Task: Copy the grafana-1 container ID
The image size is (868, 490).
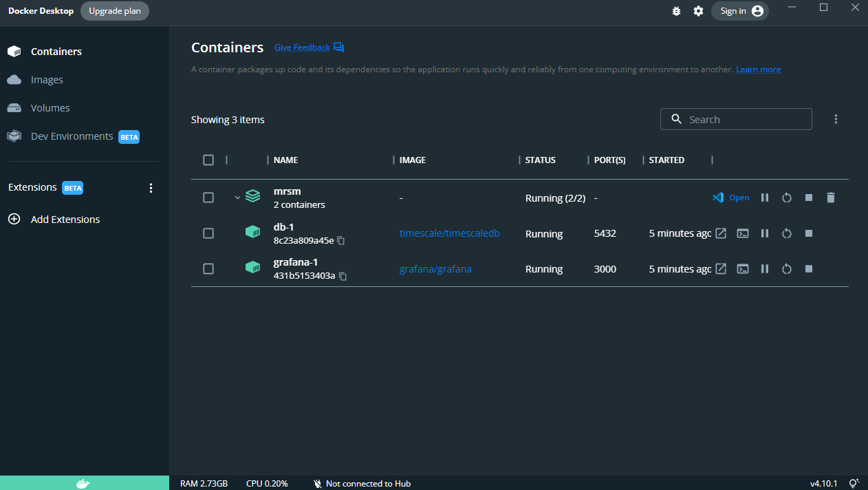Action: [x=343, y=276]
